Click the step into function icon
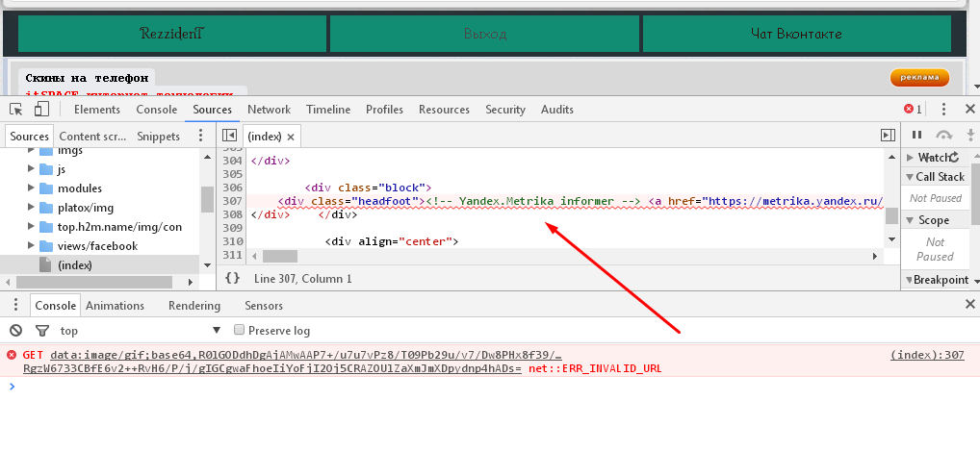The height and width of the screenshot is (451, 980). (x=970, y=135)
